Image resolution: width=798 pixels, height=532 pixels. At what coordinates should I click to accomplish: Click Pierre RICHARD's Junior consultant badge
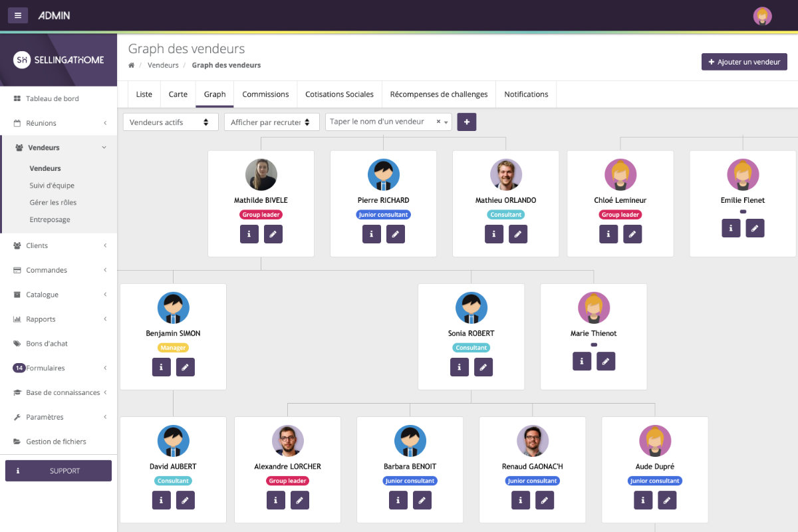tap(383, 215)
